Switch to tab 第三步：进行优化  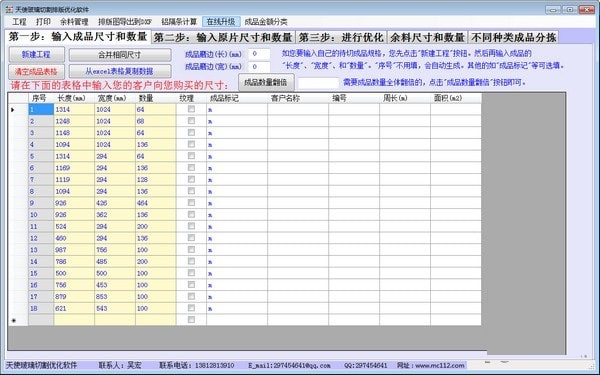341,38
